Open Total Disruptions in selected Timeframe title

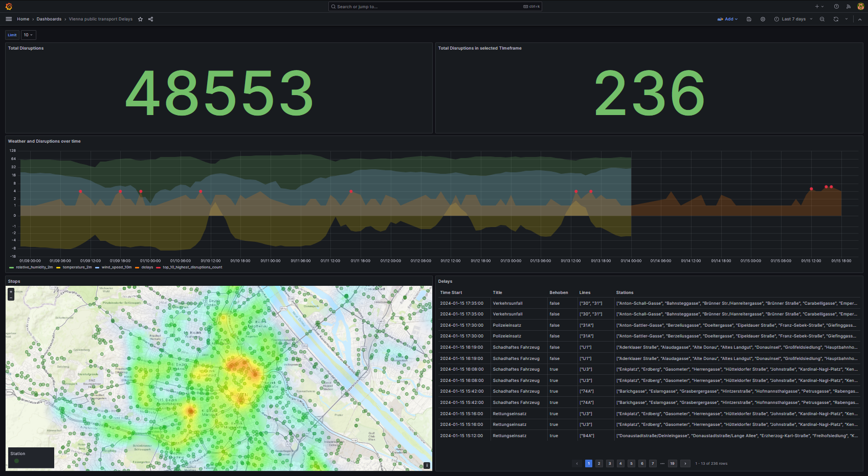coord(480,48)
